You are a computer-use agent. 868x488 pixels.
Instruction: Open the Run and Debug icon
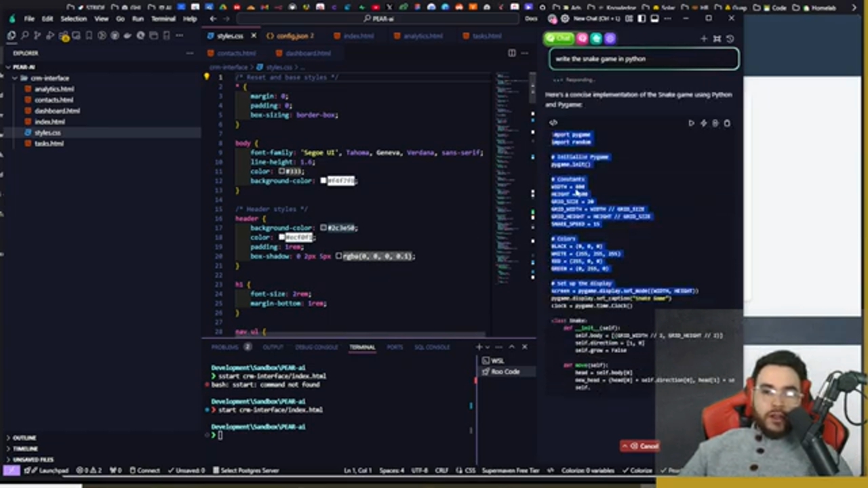coord(50,35)
